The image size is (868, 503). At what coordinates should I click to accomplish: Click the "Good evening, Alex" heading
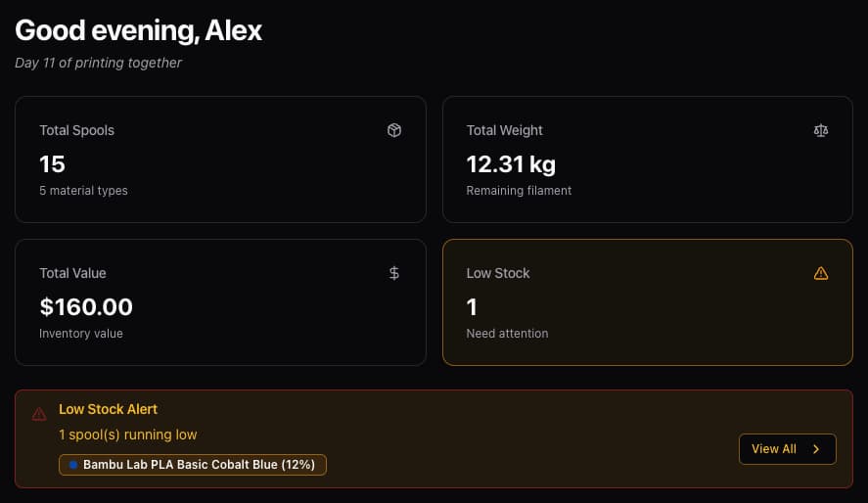[x=139, y=30]
